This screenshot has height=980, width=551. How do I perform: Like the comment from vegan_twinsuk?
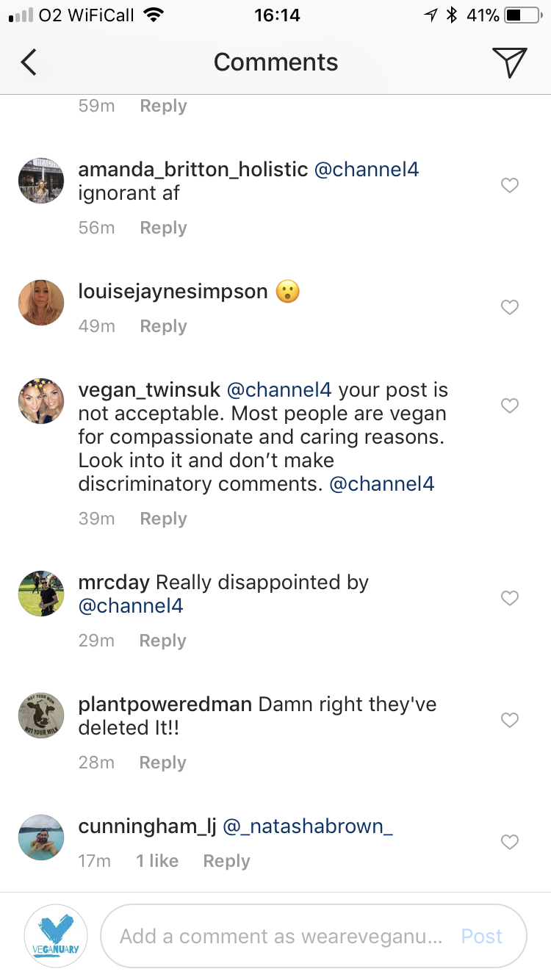509,405
